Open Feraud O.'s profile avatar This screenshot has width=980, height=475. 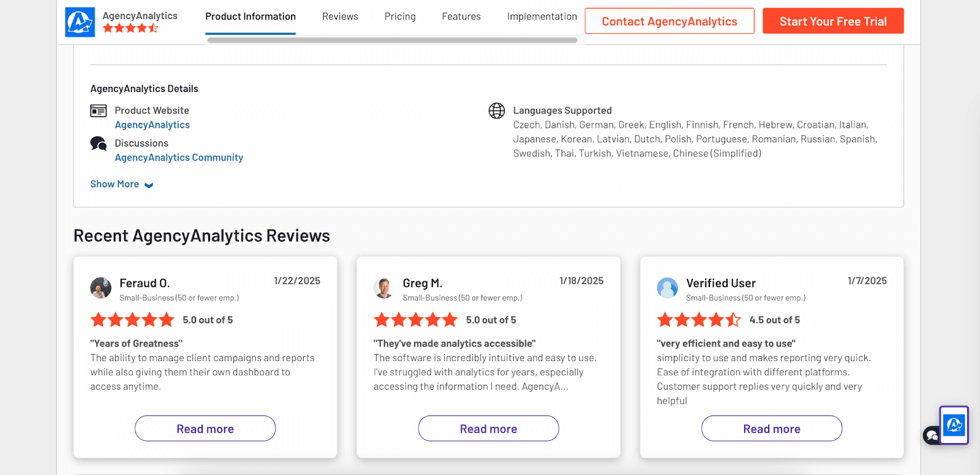[x=101, y=287]
